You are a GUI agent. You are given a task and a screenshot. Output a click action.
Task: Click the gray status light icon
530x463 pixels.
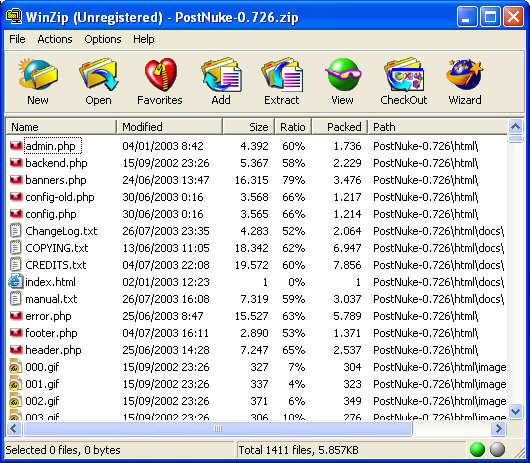click(497, 449)
